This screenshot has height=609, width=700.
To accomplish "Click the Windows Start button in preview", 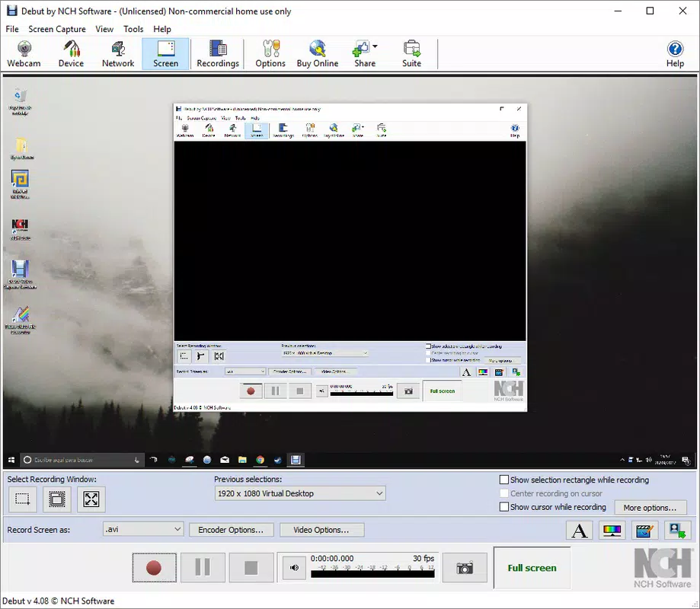I will (11, 460).
